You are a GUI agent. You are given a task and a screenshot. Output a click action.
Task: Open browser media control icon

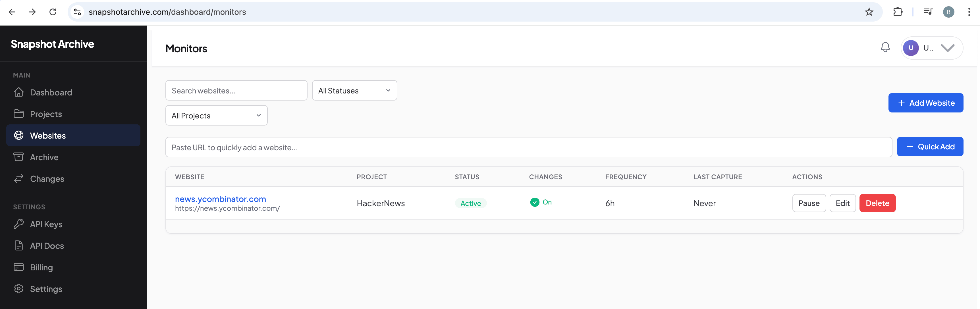928,12
